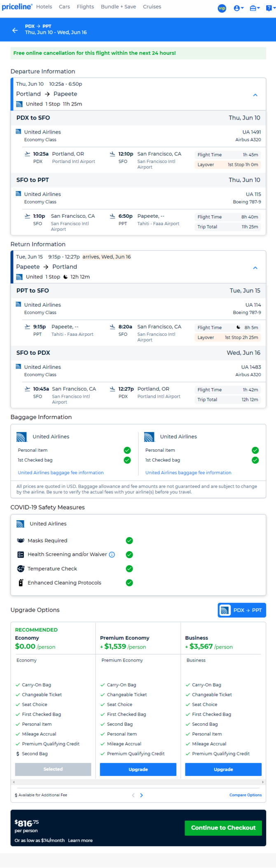Click left Personal Item green checkmark
The image size is (276, 868).
[x=127, y=451]
